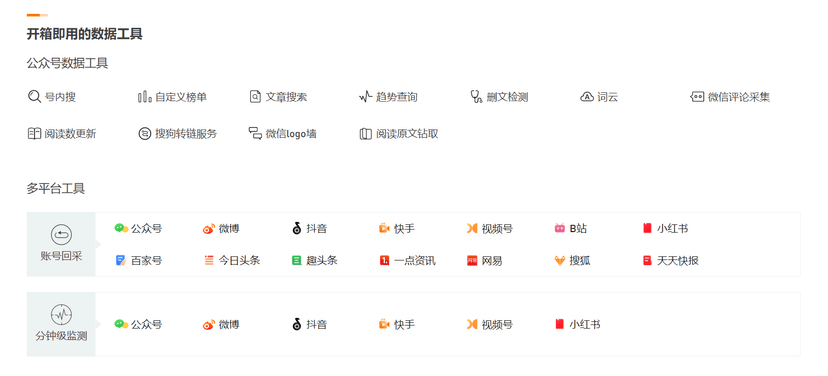The width and height of the screenshot is (828, 376).
Task: Open 微信评论采集 comment icon
Action: (x=697, y=97)
